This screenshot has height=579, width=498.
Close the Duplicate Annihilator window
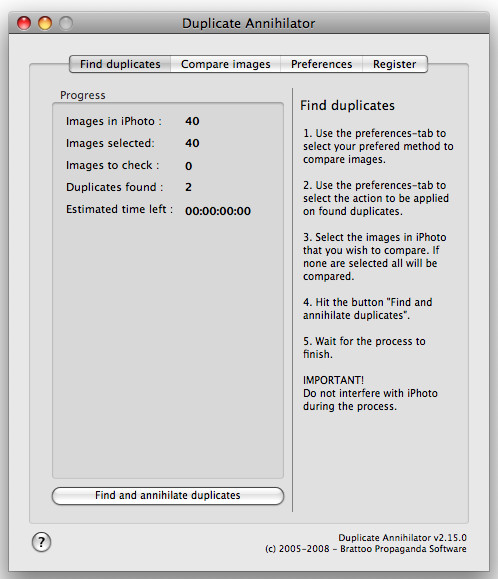(x=24, y=23)
